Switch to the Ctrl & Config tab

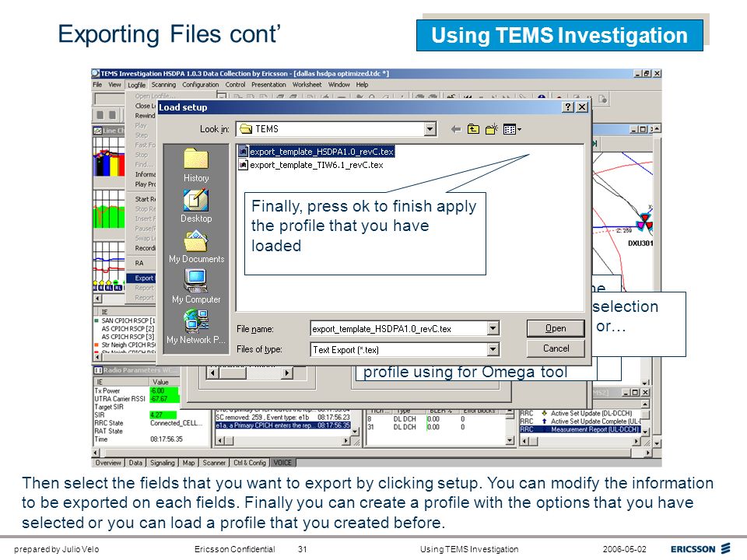pyautogui.click(x=250, y=462)
